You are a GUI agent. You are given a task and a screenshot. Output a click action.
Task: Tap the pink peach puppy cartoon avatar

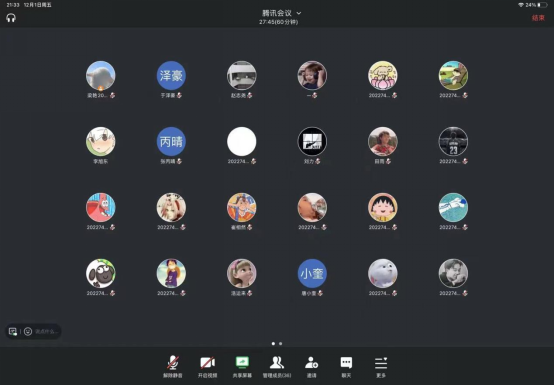[383, 75]
